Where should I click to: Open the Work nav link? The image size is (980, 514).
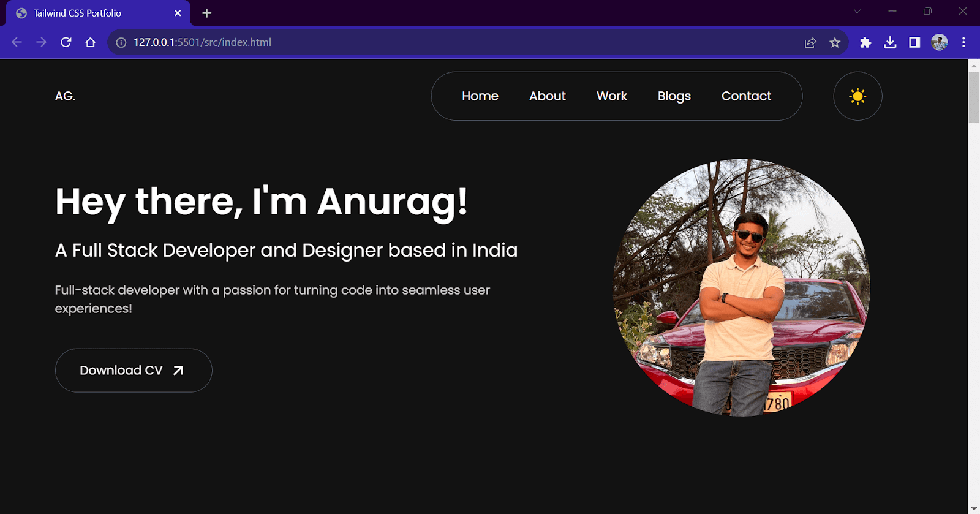coord(611,96)
